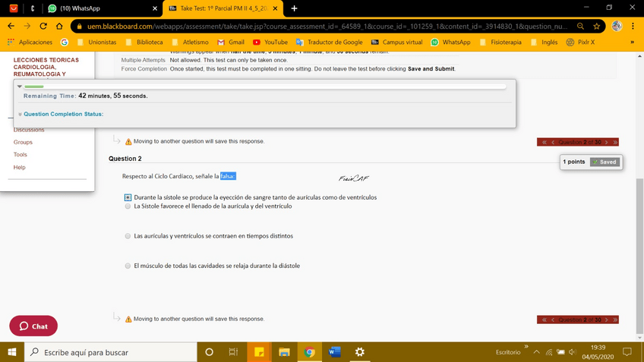Open the Discussions sidebar link
The height and width of the screenshot is (362, 644).
29,130
